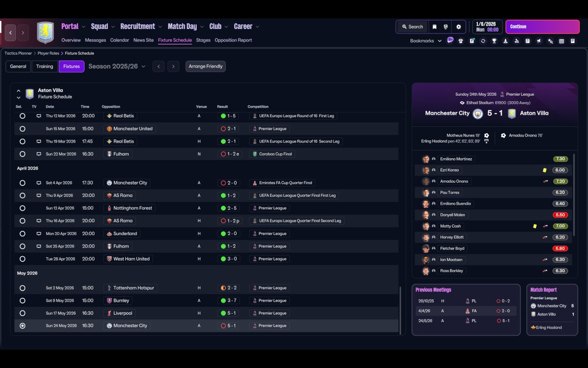
Task: Click the training cone icon in bookmarks bar
Action: coord(505,41)
